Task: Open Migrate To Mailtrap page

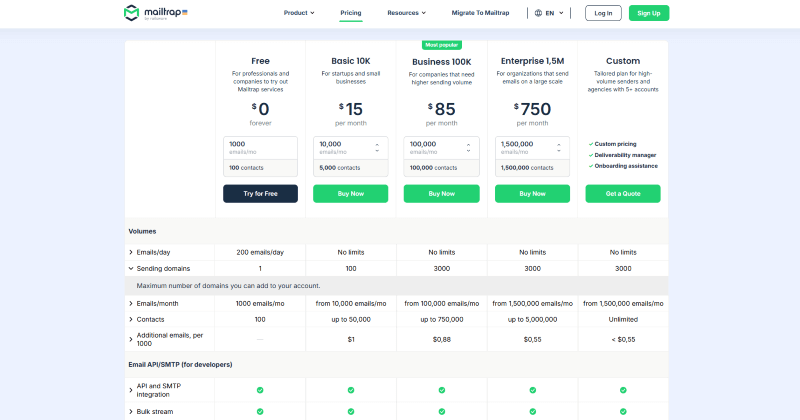Action: (480, 13)
